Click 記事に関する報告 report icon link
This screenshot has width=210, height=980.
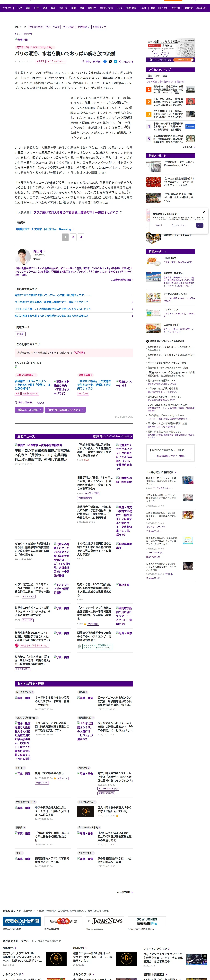point(124,417)
